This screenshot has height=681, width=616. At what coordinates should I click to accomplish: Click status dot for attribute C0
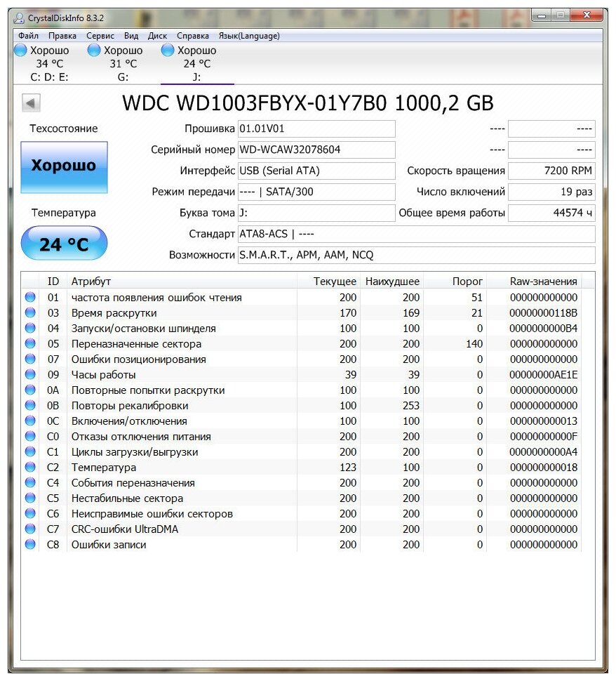[30, 436]
